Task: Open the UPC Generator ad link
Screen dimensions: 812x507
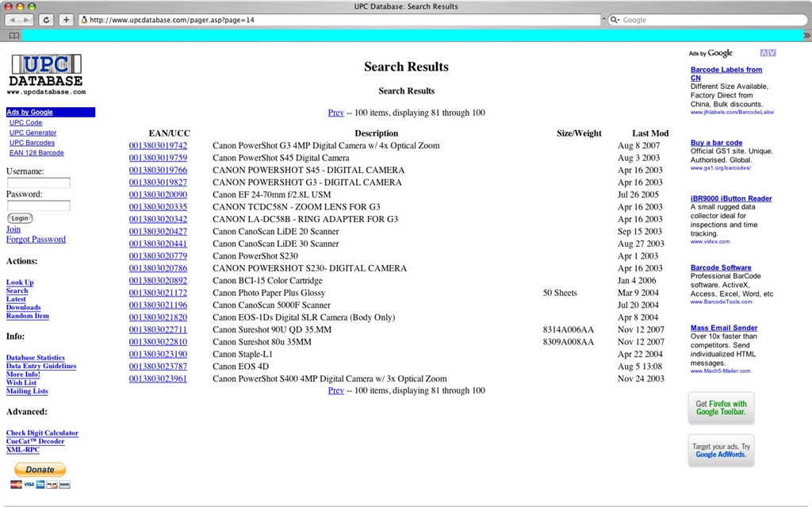Action: (33, 133)
